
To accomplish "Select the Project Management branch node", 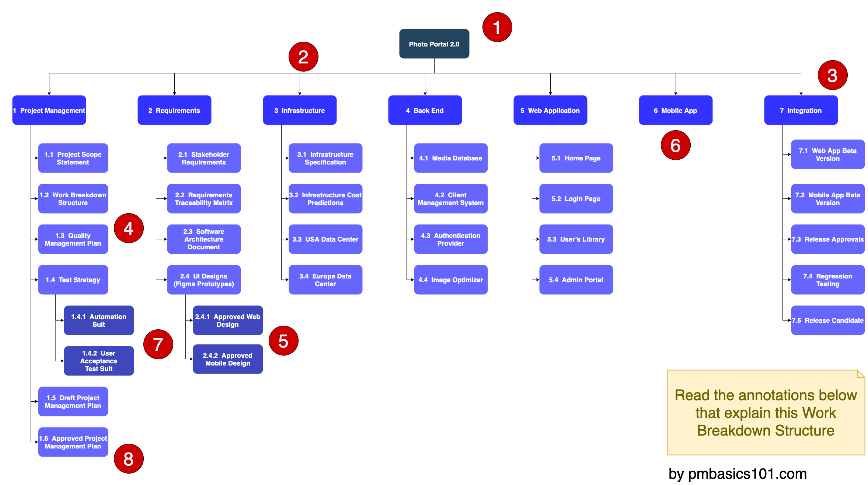I will tap(48, 108).
